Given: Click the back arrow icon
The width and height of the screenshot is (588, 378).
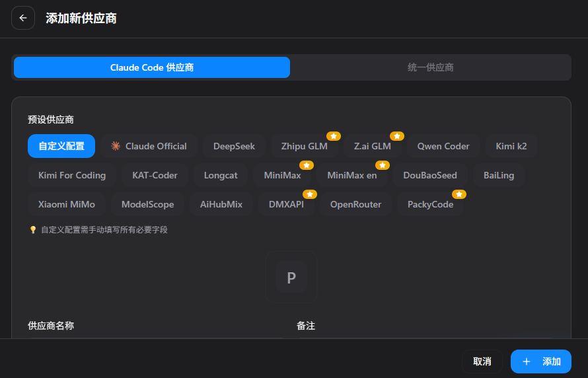Looking at the screenshot, I should [x=23, y=18].
